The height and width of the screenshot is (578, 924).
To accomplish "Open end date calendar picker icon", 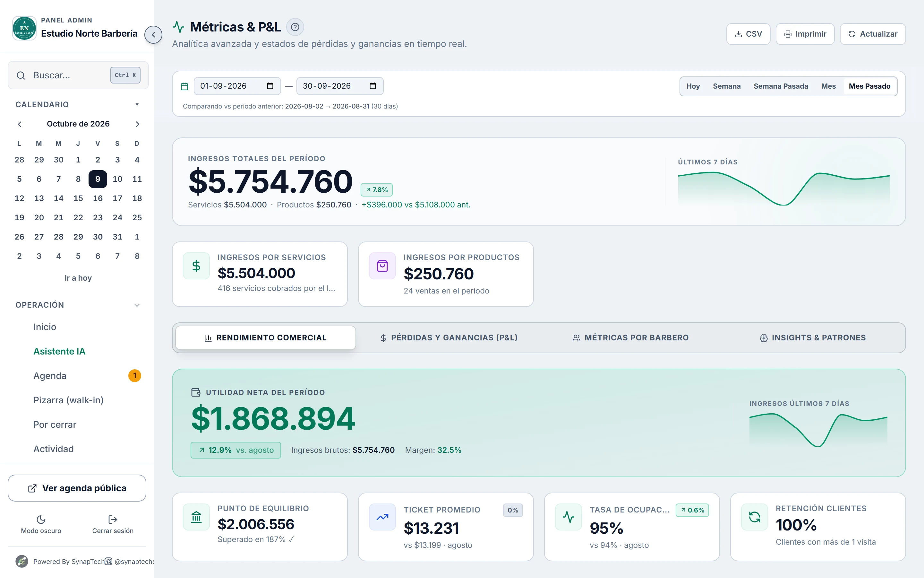I will 373,86.
